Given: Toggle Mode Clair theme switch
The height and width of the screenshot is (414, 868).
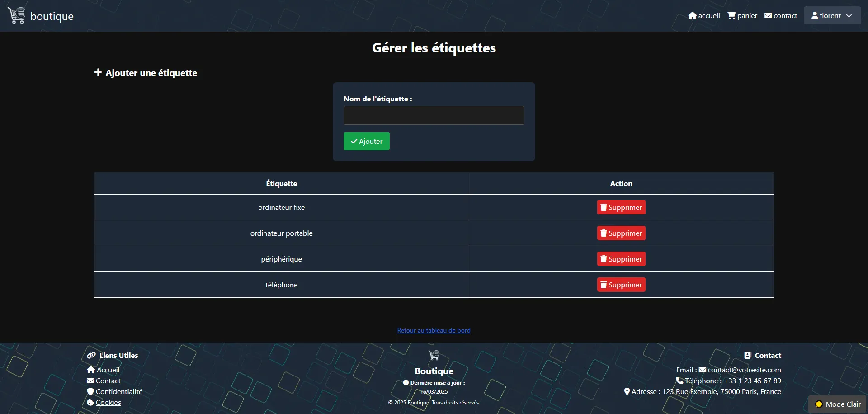Looking at the screenshot, I should [838, 404].
